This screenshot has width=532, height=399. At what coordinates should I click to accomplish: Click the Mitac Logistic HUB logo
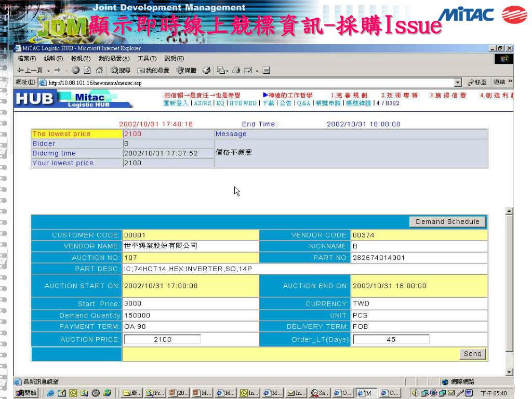pyautogui.click(x=74, y=99)
